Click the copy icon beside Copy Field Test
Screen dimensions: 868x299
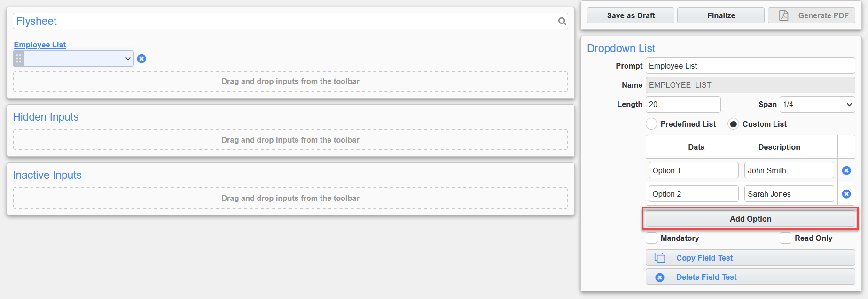(x=660, y=258)
